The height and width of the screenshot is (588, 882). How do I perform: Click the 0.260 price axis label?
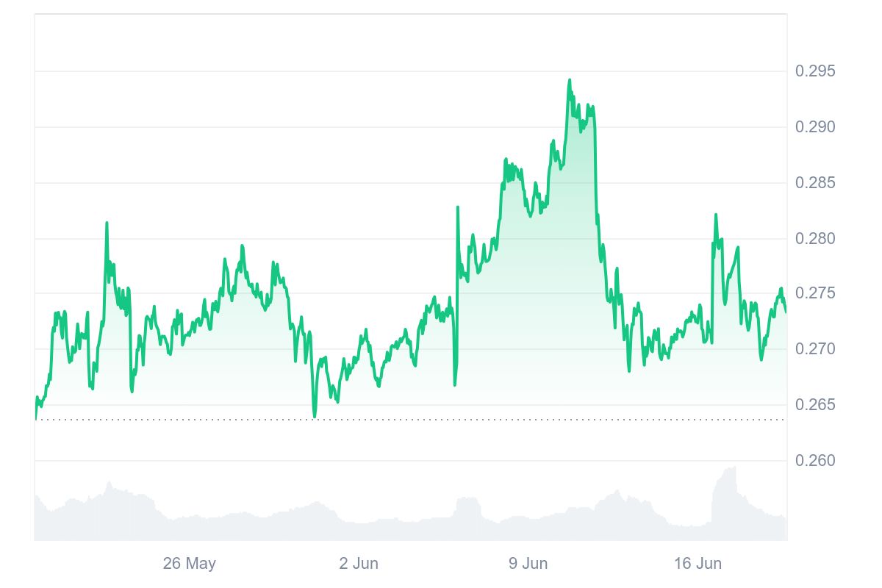(x=816, y=460)
